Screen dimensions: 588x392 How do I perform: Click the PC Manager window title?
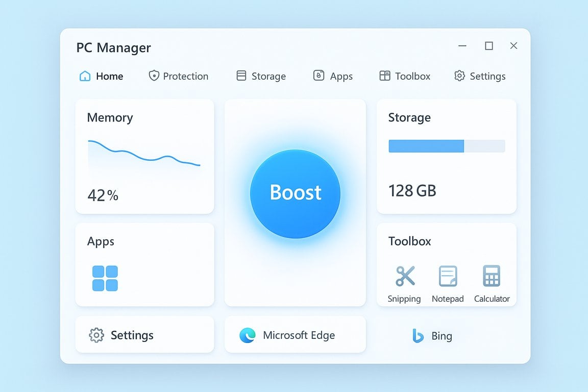[114, 47]
